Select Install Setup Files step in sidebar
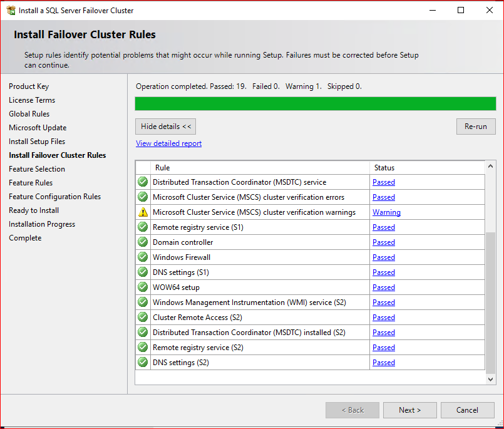 tap(37, 142)
